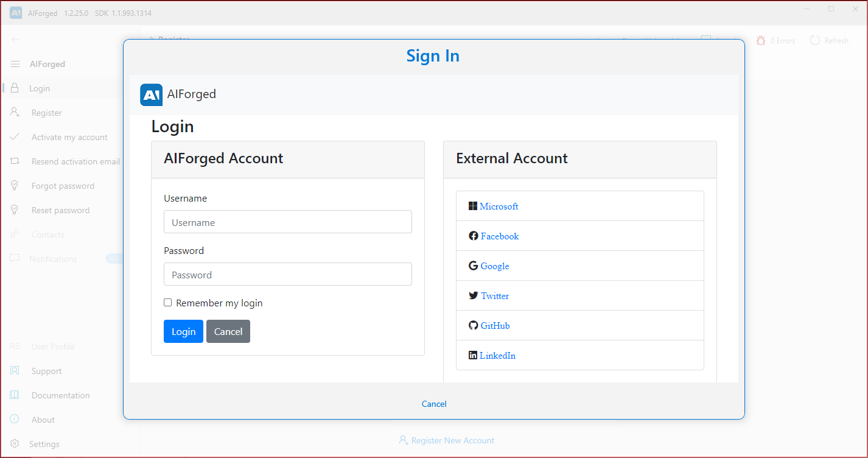Click the Resend activation email icon

tap(15, 161)
